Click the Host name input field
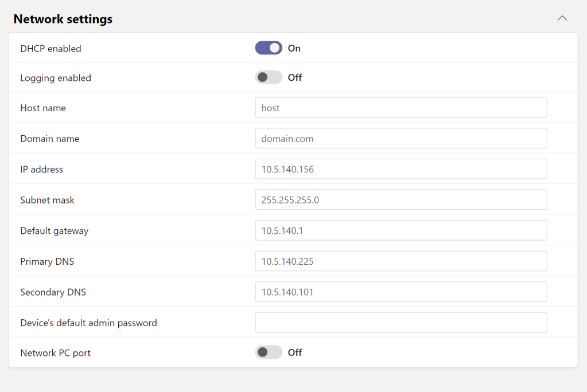Image resolution: width=587 pixels, height=392 pixels. [x=401, y=108]
